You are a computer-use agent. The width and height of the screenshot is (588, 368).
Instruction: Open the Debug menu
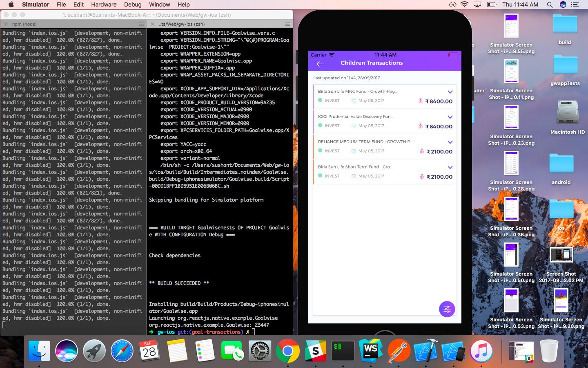(x=133, y=4)
